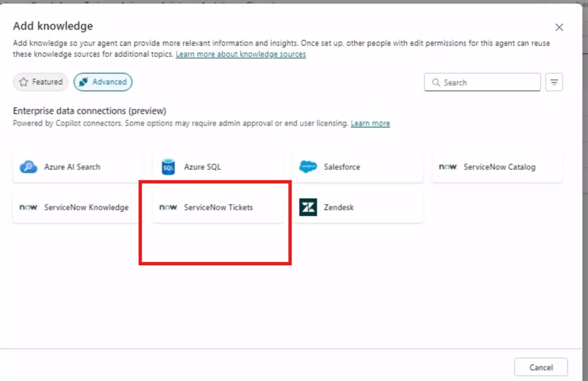Click the ServiceNow Catalog now logo
This screenshot has width=588, height=381.
pyautogui.click(x=448, y=167)
